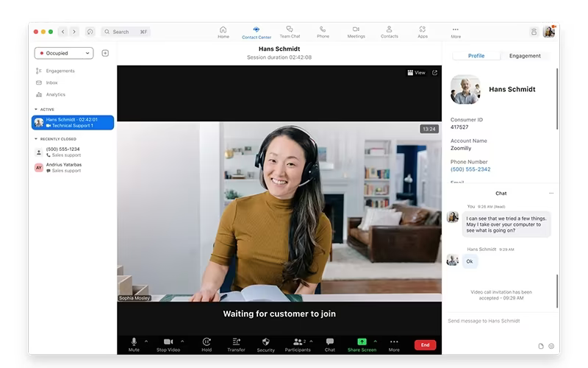Viewport: 588px width, 368px height.
Task: Click the icon left of profile avatar
Action: click(534, 32)
